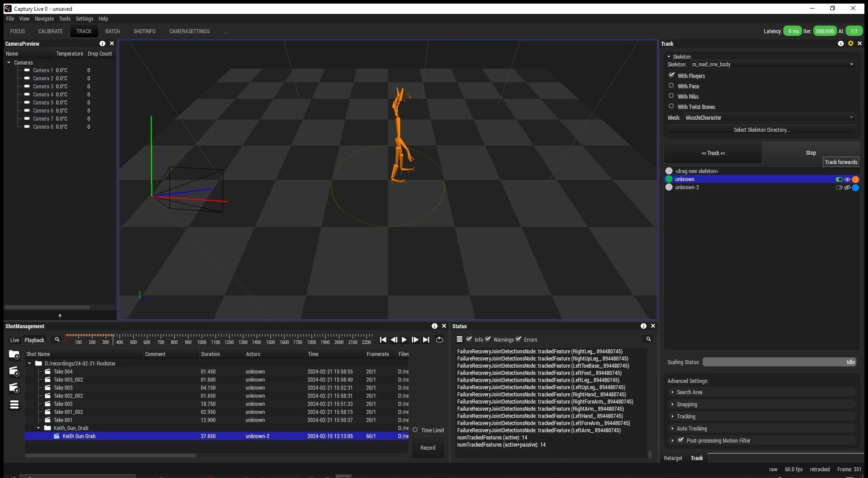Viewport: 868px width, 478px height.
Task: Click the Record button
Action: [427, 448]
